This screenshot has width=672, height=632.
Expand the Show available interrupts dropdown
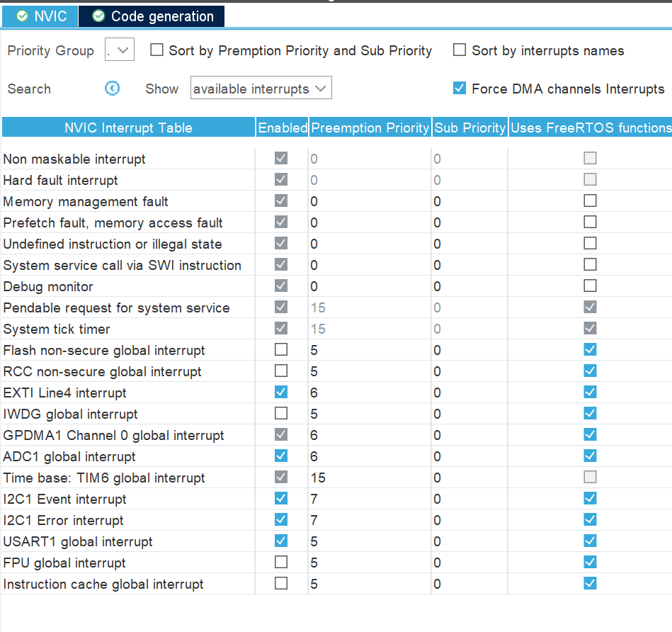[x=261, y=89]
